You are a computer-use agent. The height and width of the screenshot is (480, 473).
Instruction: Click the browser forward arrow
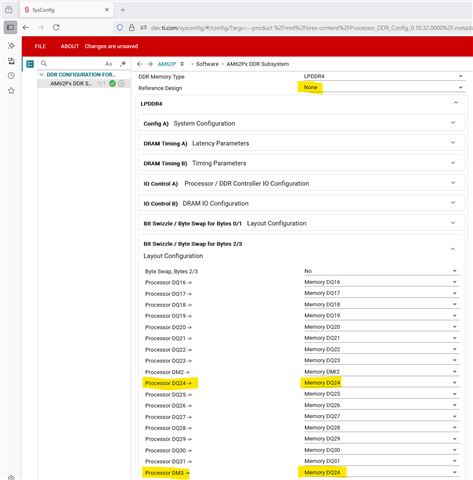[41, 28]
